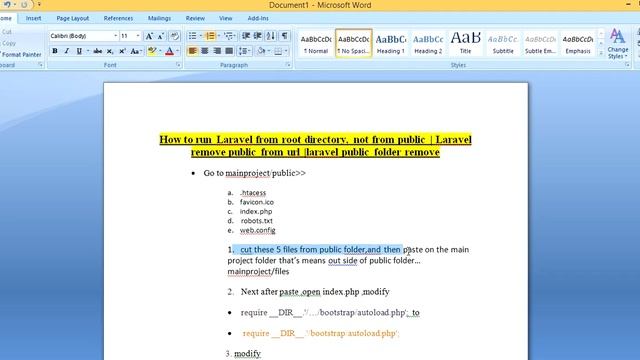
Task: Open the View tab
Action: tap(225, 18)
